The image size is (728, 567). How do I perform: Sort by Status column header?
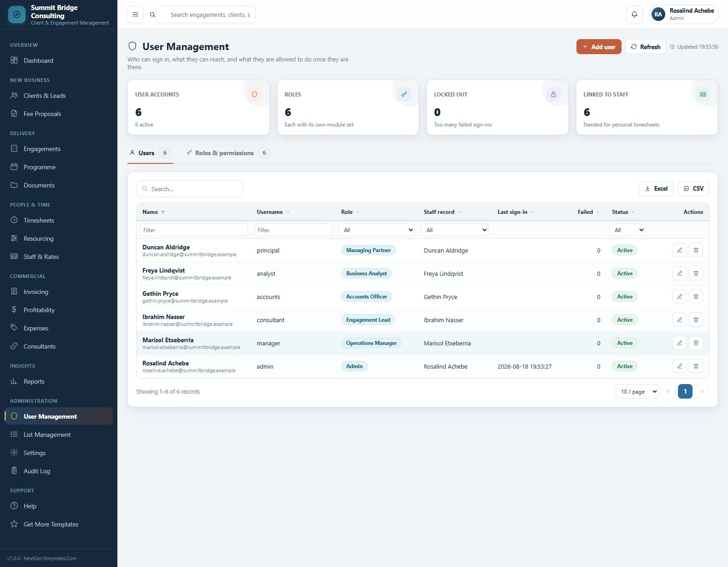tap(623, 212)
